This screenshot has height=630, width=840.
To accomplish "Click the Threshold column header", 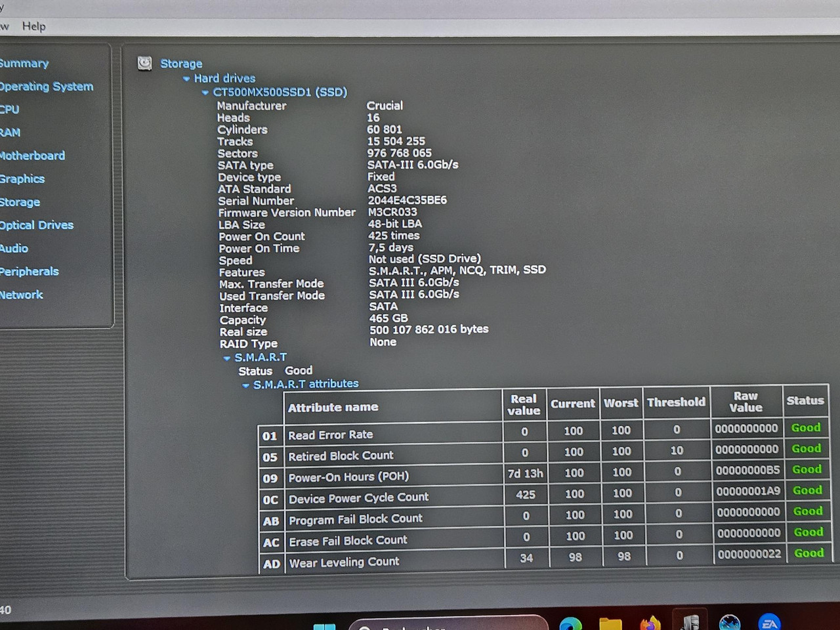I will 677,402.
